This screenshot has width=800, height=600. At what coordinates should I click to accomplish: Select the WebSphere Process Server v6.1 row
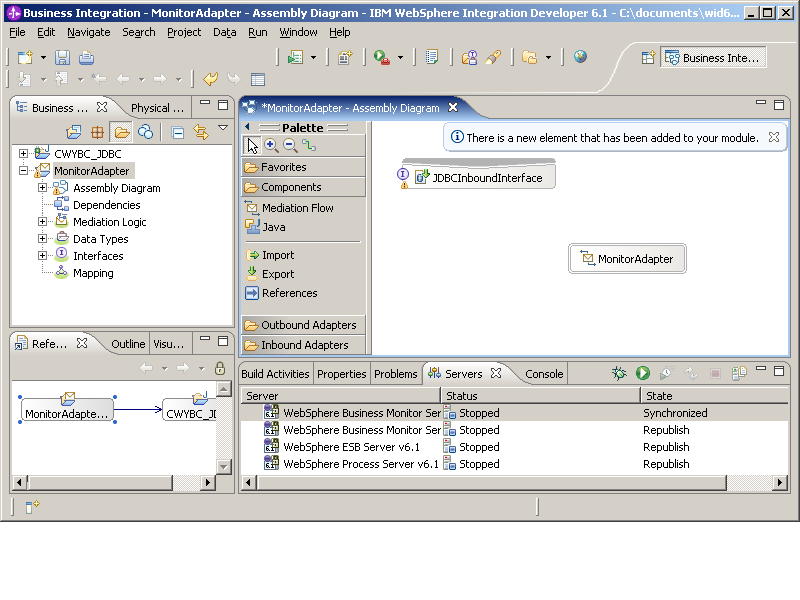[515, 464]
